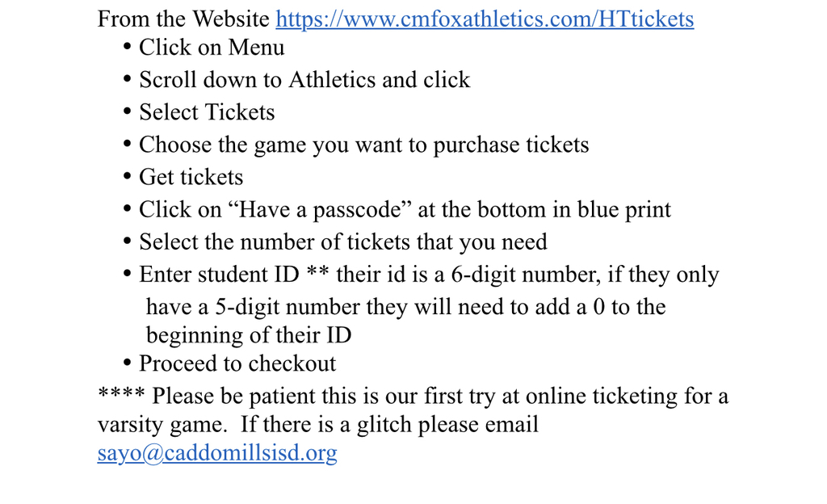Click the bullet dot beside "Get tickets"

pyautogui.click(x=127, y=177)
